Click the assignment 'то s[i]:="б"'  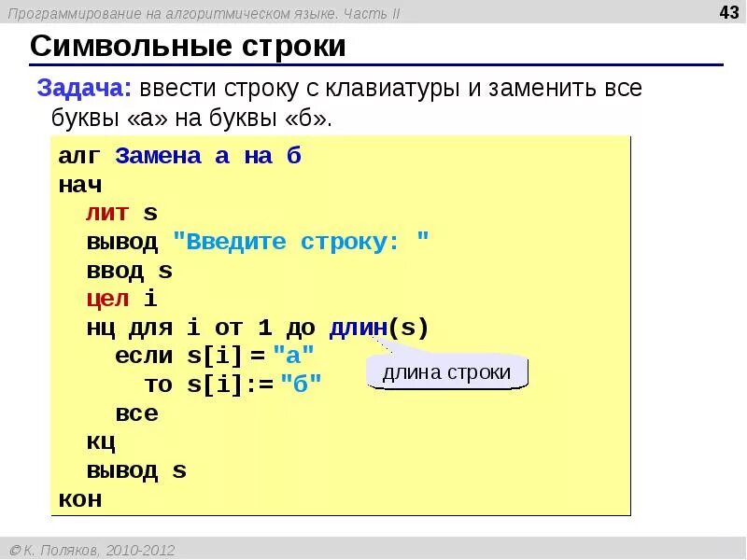[x=233, y=384]
